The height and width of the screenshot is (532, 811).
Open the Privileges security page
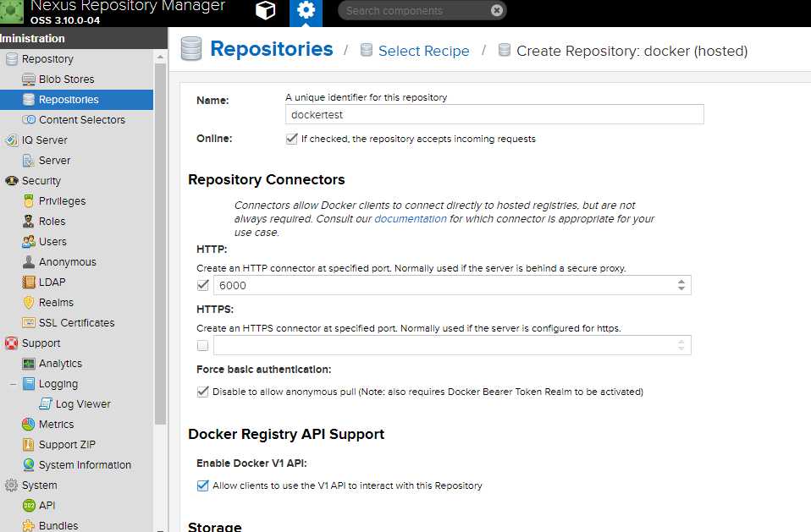point(62,201)
